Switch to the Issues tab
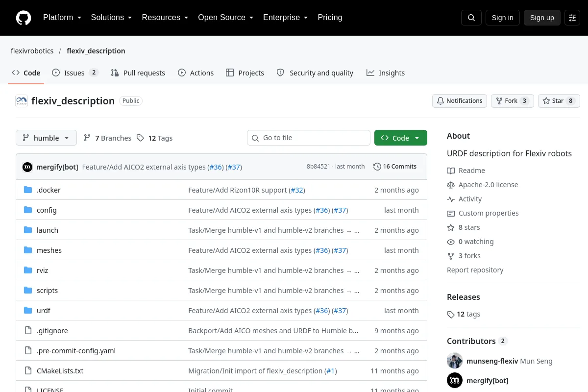This screenshot has width=588, height=392. [75, 73]
